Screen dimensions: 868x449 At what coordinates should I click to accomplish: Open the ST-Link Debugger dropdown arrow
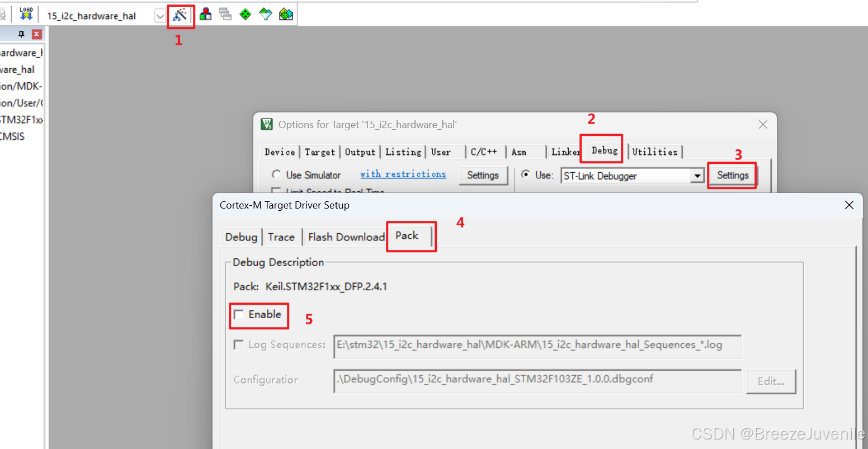point(697,176)
